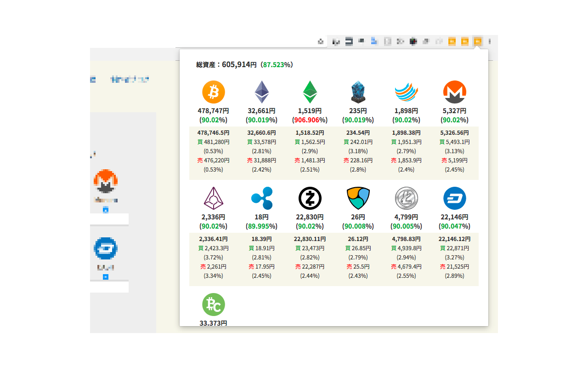Click the Factom striped wave icon

[407, 92]
